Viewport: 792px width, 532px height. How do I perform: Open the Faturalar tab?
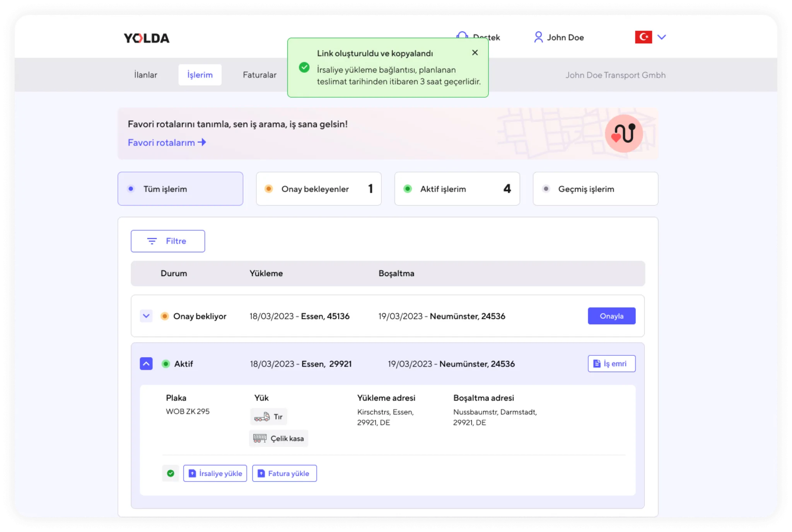click(259, 75)
